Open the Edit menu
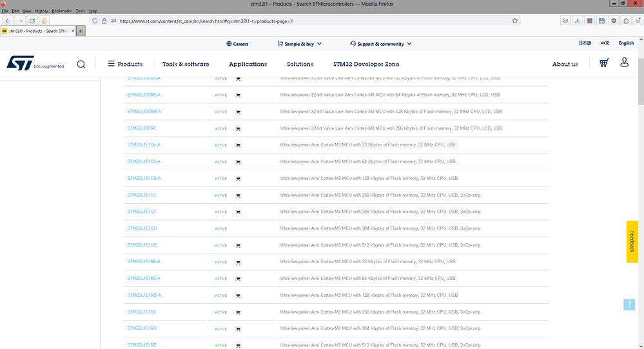The height and width of the screenshot is (349, 644). tap(15, 11)
